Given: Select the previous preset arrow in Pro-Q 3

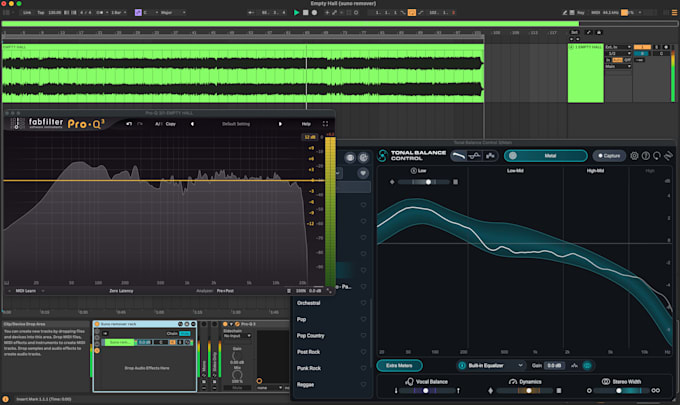Looking at the screenshot, I should tap(192, 124).
